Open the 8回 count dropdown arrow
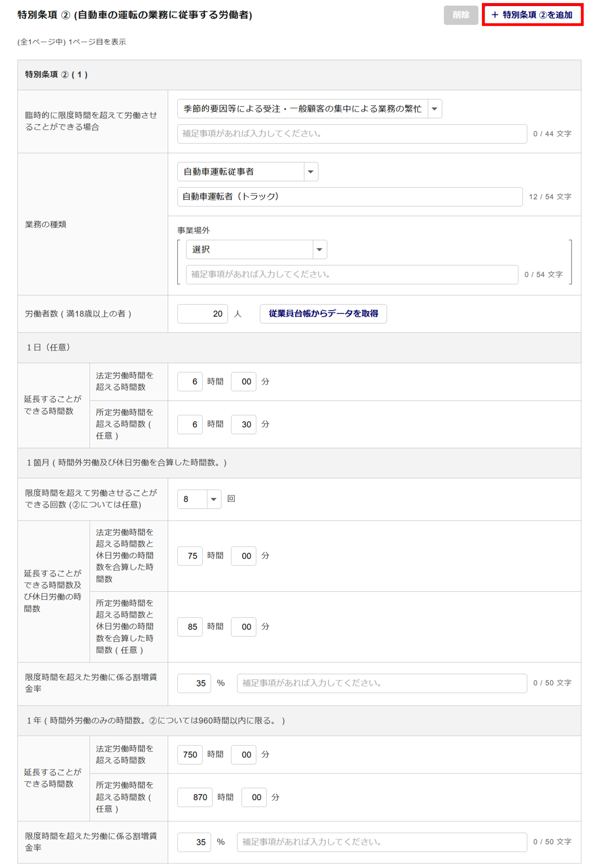The height and width of the screenshot is (868, 595). (213, 499)
